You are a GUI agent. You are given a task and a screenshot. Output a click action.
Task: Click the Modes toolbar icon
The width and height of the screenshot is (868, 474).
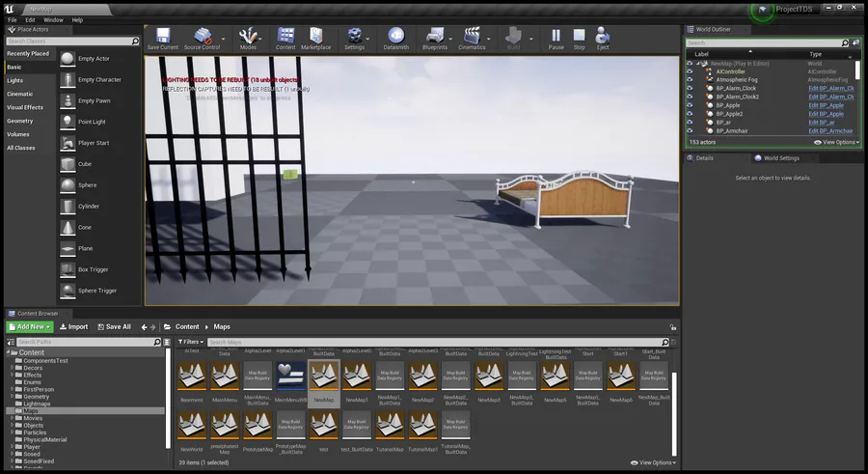(x=248, y=36)
